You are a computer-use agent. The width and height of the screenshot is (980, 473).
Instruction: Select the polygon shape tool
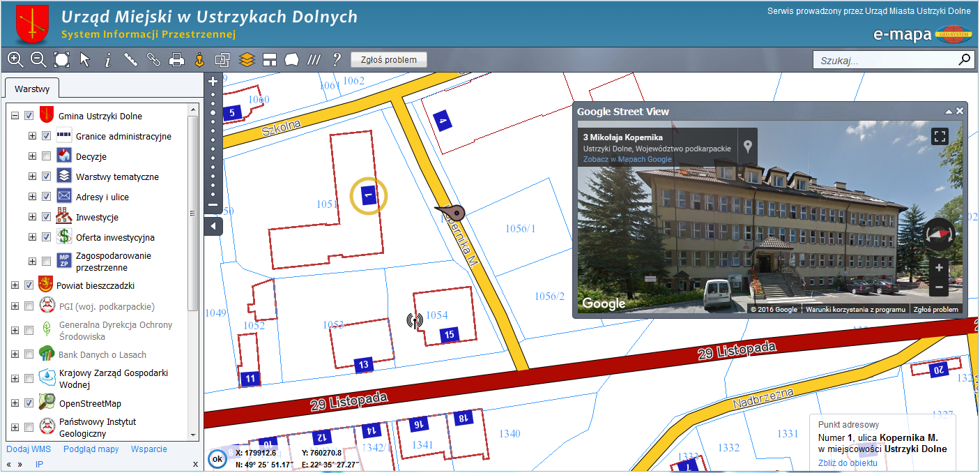pos(292,60)
